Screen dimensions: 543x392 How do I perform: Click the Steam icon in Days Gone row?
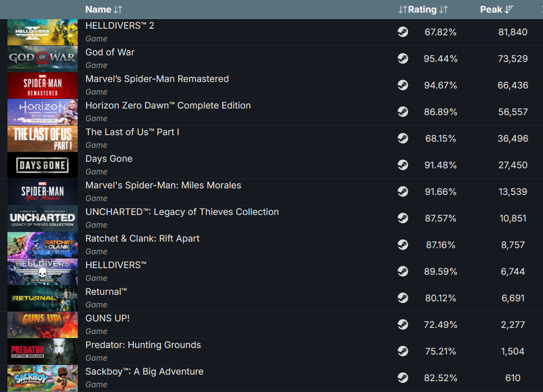(403, 165)
